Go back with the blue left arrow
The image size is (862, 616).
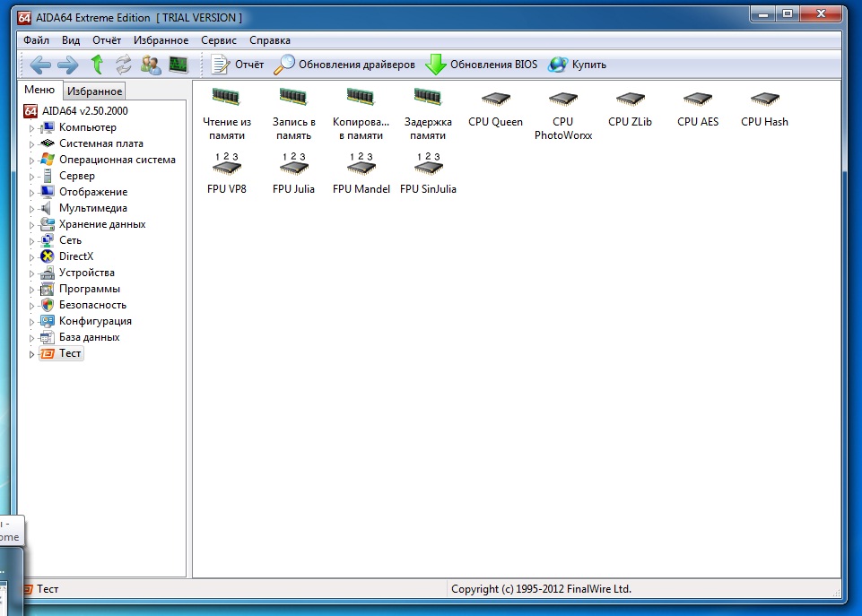tap(40, 65)
